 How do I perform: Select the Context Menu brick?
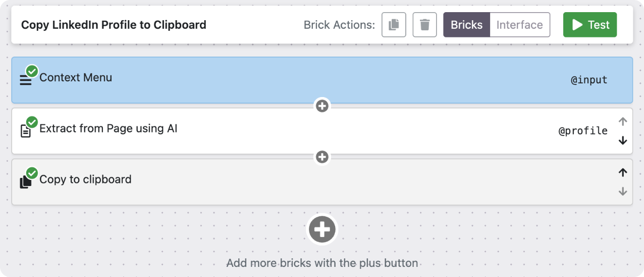click(303, 80)
